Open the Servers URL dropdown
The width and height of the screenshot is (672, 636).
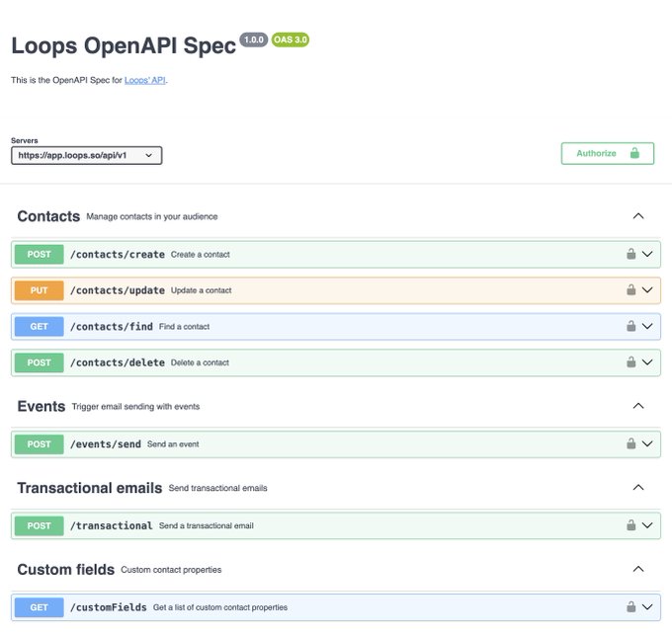tap(87, 155)
